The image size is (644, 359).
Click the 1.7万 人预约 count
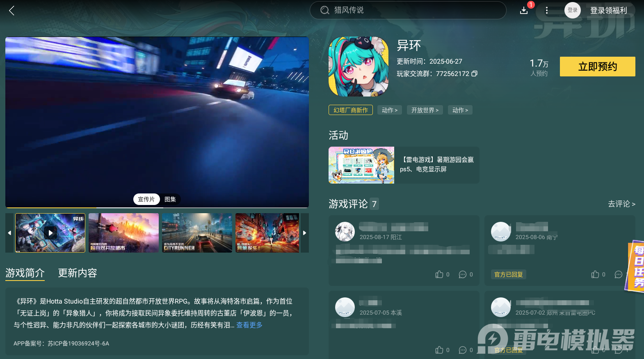tap(539, 67)
